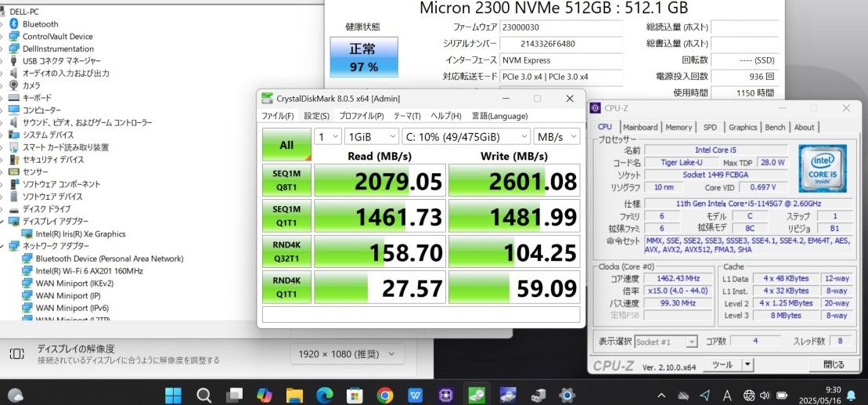Open File Explorer from the taskbar

tap(294, 395)
